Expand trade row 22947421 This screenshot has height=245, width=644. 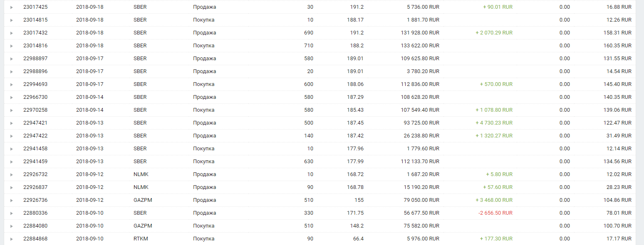point(12,123)
